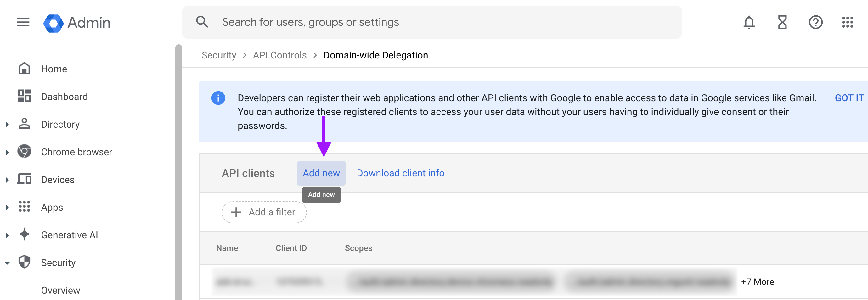Expand the Devices section arrow

[7, 180]
